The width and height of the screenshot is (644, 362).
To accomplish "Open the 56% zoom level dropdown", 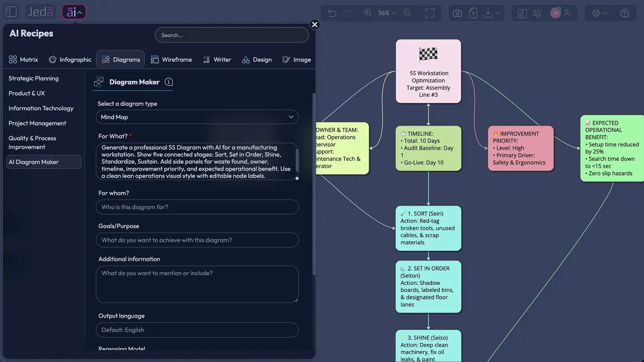I will tap(387, 13).
